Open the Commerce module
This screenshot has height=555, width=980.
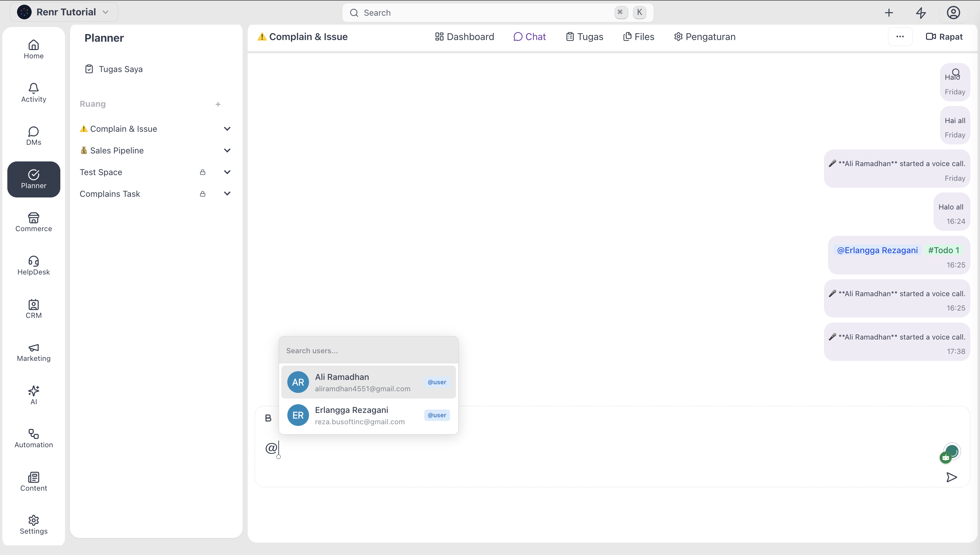pos(34,222)
